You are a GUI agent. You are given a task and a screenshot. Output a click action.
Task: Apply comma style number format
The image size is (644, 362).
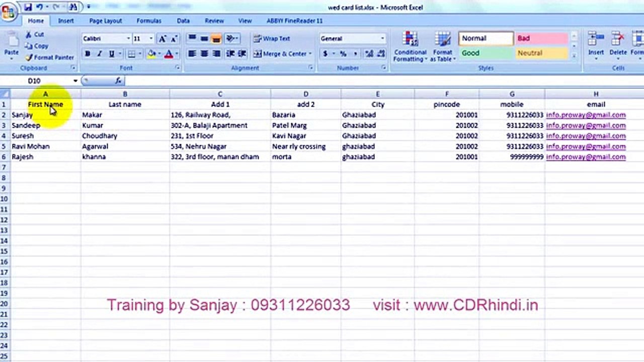[x=355, y=54]
